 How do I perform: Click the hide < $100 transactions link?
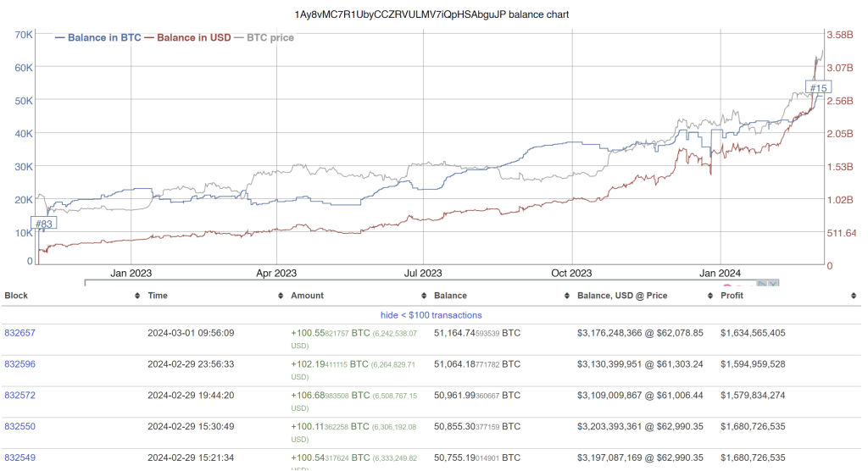(x=431, y=315)
